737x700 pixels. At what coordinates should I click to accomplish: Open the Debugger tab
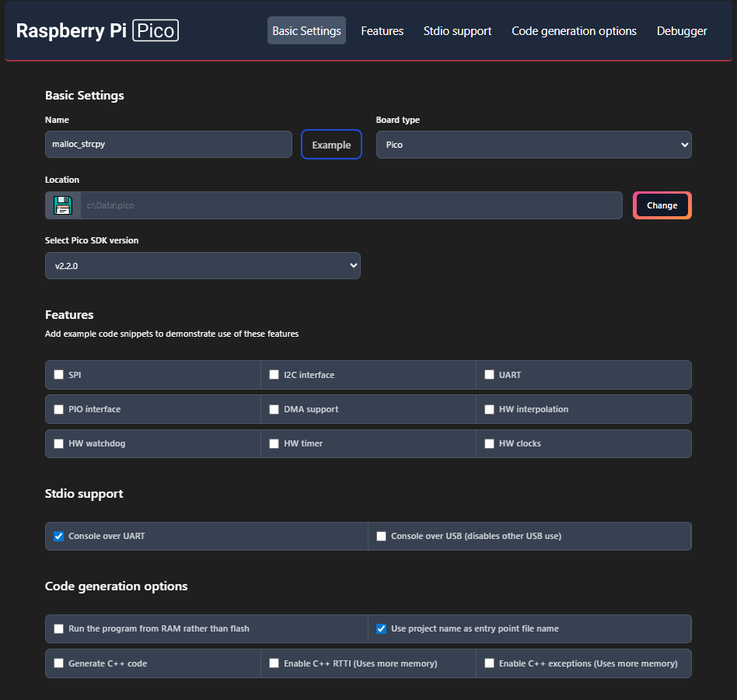click(682, 31)
